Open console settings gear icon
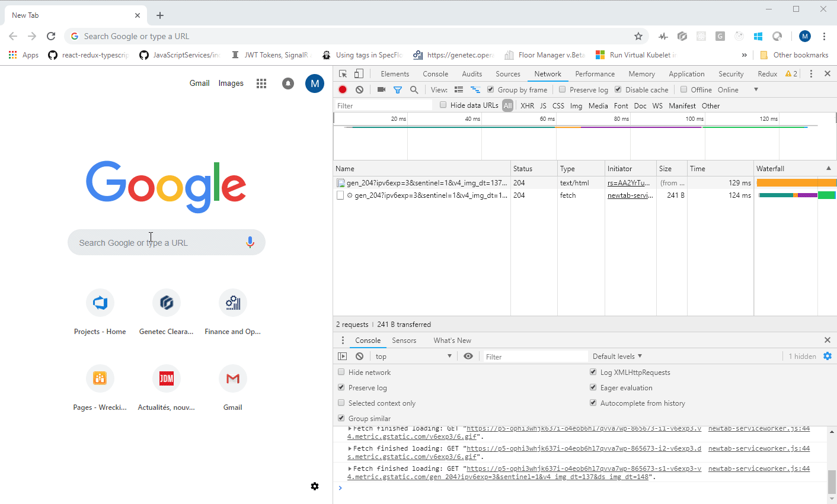Image resolution: width=837 pixels, height=504 pixels. (x=828, y=356)
